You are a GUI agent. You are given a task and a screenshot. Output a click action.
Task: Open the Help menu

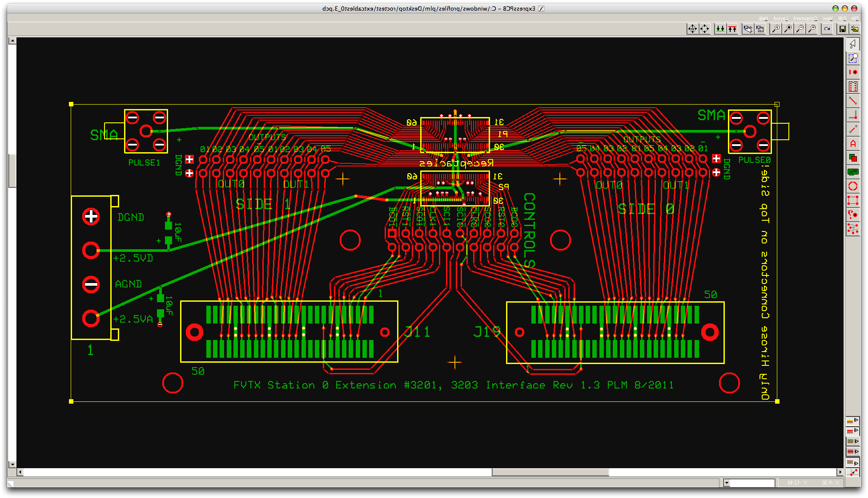(x=763, y=18)
